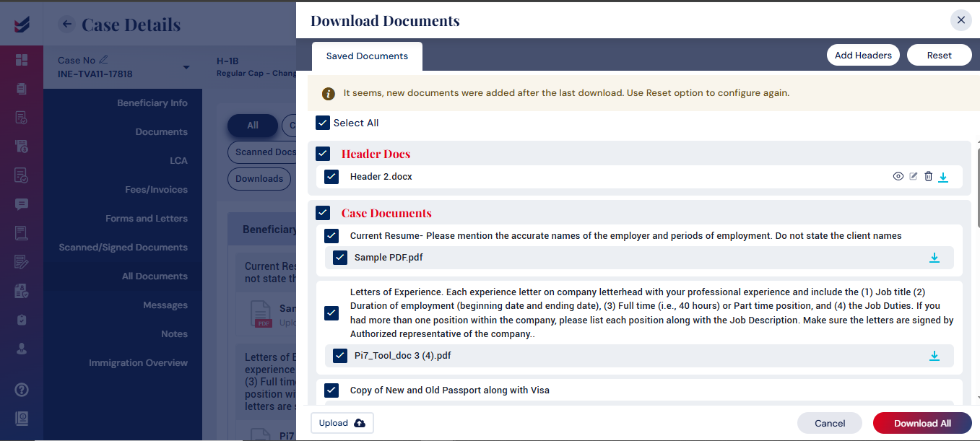
Task: Cancel the document download dialog
Action: (x=830, y=424)
